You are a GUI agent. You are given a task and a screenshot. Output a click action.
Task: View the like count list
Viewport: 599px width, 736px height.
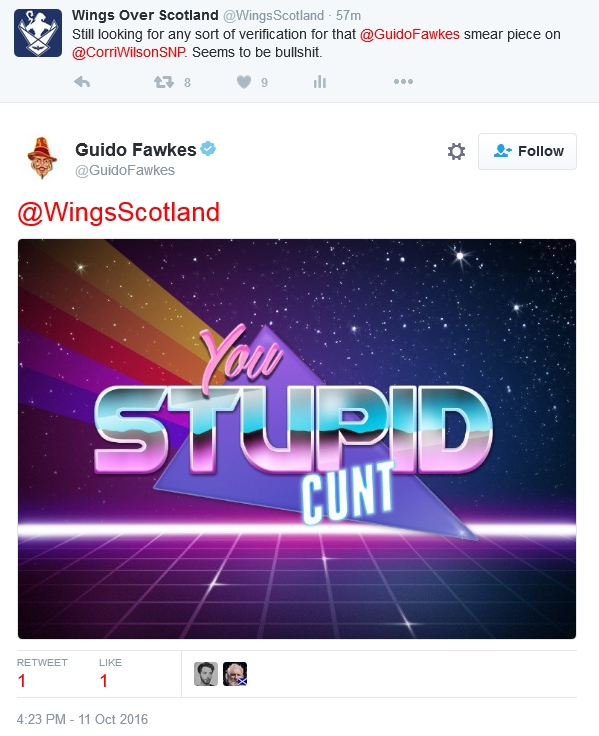pyautogui.click(x=110, y=673)
